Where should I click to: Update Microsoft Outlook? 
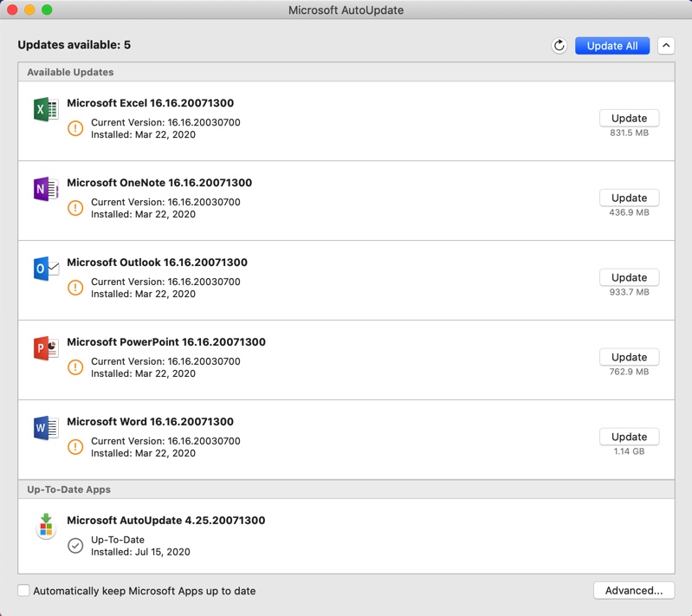point(629,277)
